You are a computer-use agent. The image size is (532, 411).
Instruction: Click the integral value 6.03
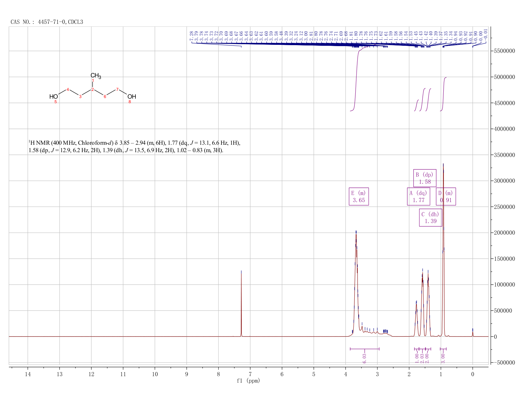(x=365, y=358)
